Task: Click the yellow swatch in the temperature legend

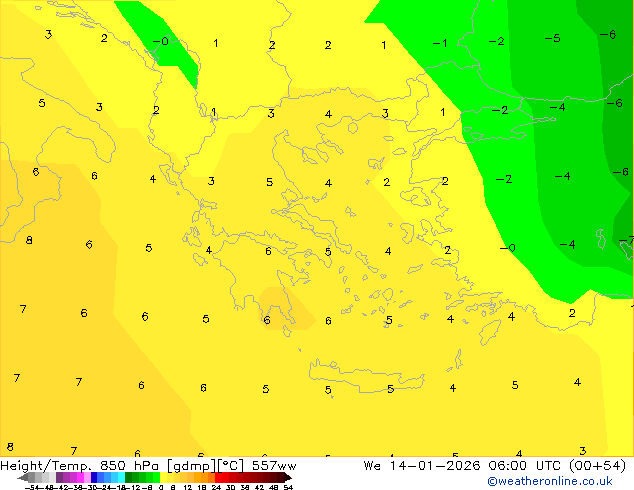Action: point(164,477)
